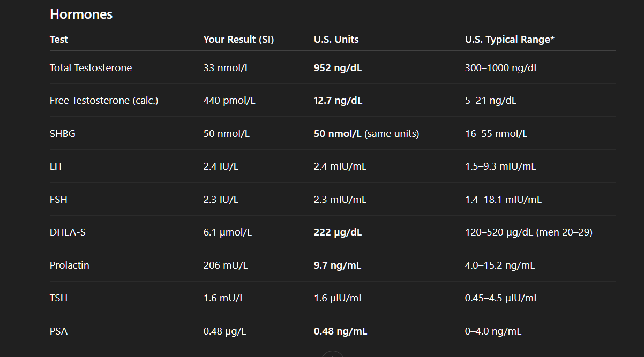Click the 222 µg/dL value

338,232
